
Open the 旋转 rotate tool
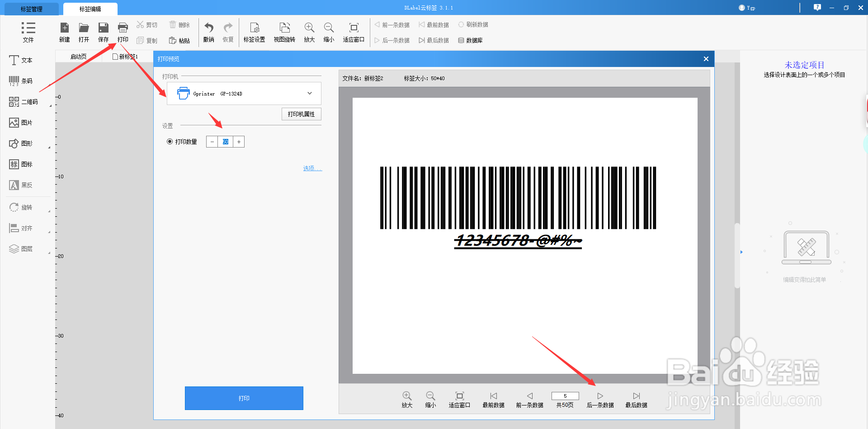(x=21, y=207)
